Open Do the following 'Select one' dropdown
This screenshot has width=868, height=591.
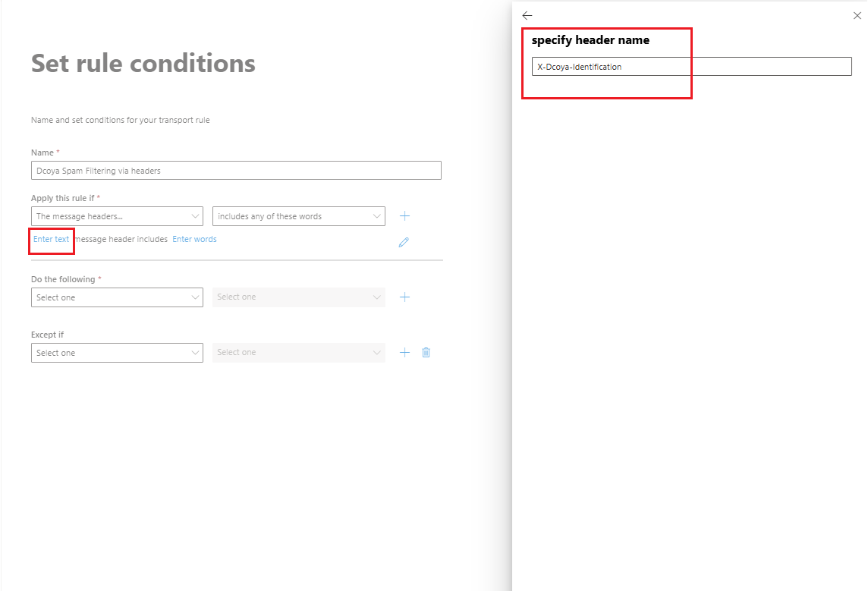[x=117, y=297]
